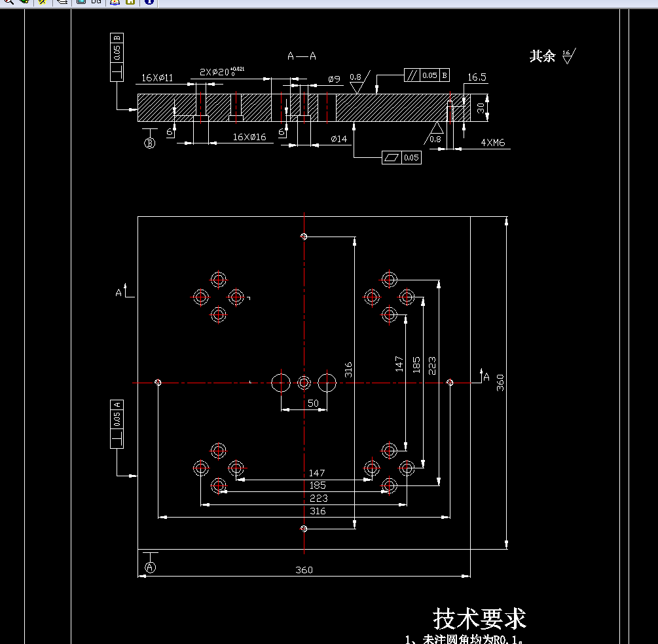Select the rotated 223 dimension text
The height and width of the screenshot is (644, 658).
pos(432,366)
